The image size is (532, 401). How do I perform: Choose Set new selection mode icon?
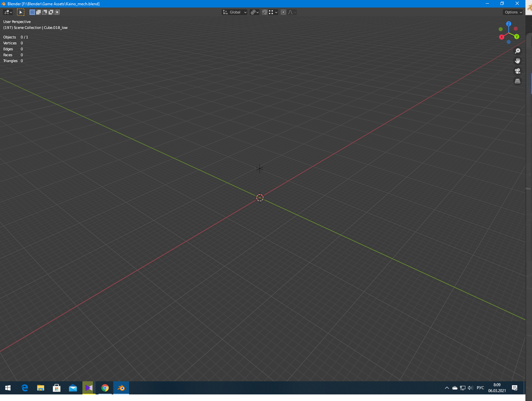click(x=32, y=12)
